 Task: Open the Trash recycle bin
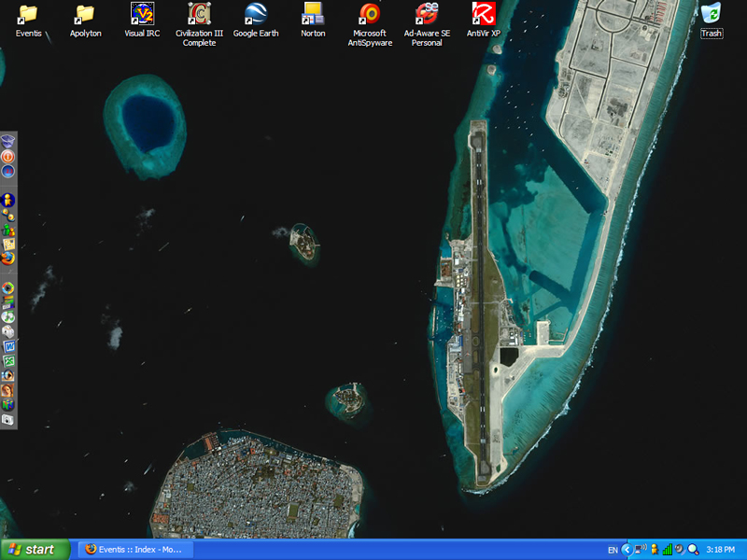pyautogui.click(x=712, y=14)
